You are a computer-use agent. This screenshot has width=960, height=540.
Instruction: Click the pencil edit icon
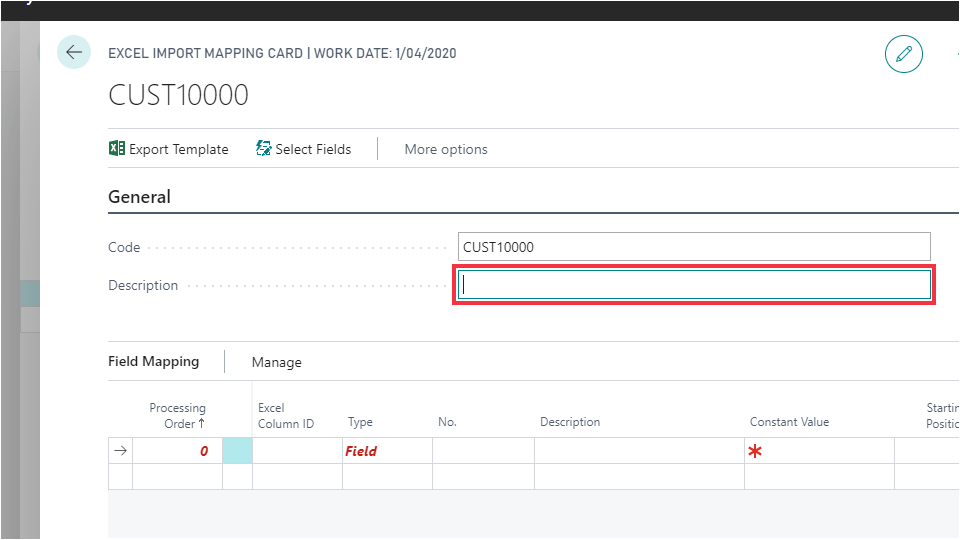(903, 53)
